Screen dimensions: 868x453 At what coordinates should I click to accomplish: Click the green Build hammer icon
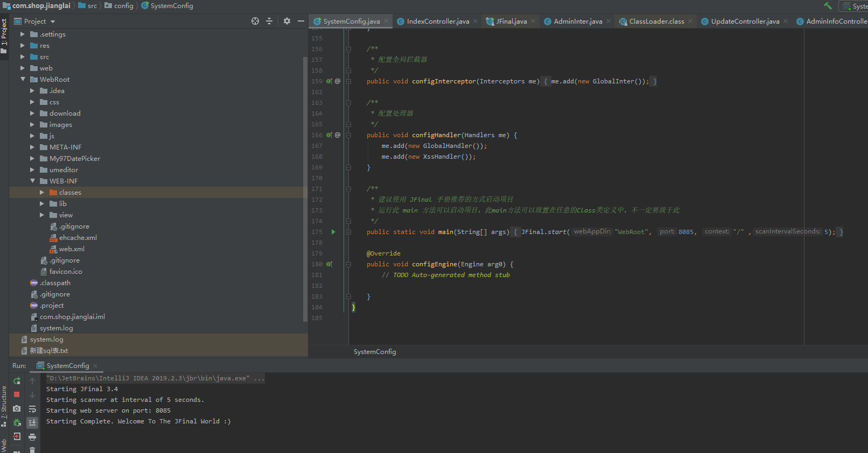(828, 6)
